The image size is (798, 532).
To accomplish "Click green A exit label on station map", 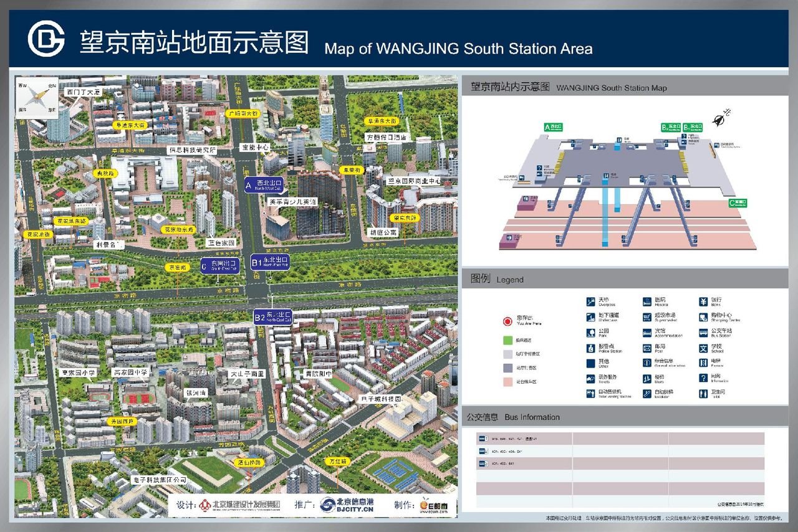I will click(554, 126).
